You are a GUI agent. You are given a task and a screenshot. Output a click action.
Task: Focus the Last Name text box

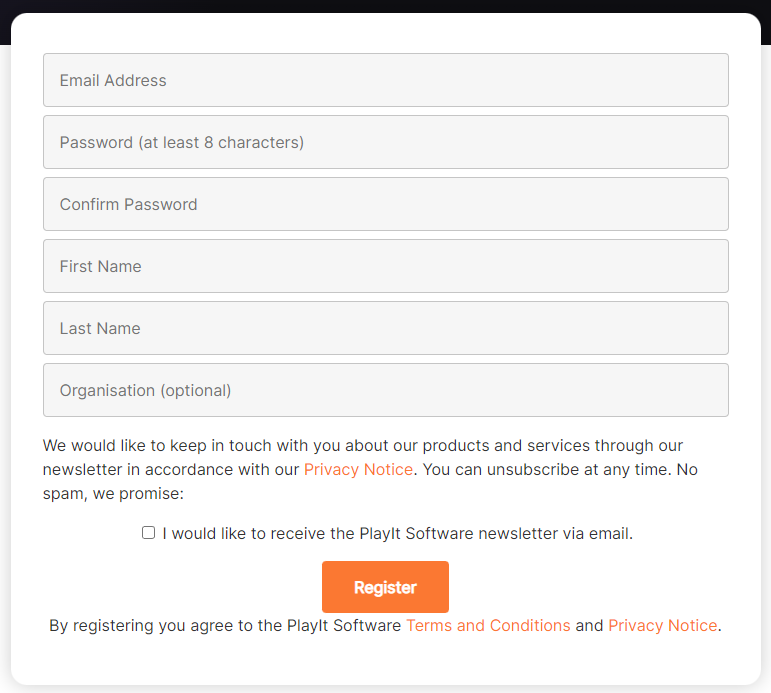[385, 328]
